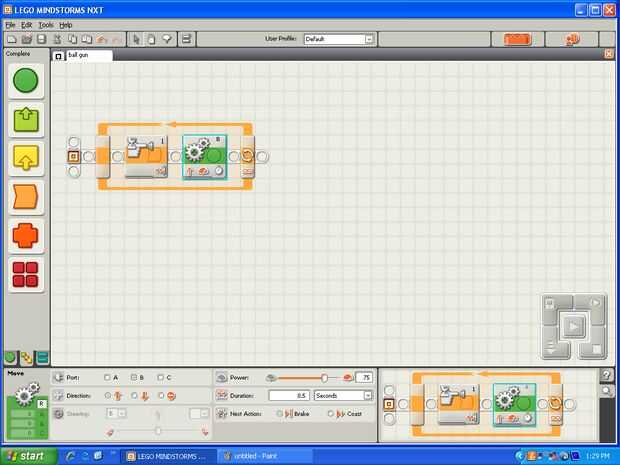This screenshot has height=465, width=620.
Task: Select the orange Loop block in palette
Action: click(x=26, y=236)
